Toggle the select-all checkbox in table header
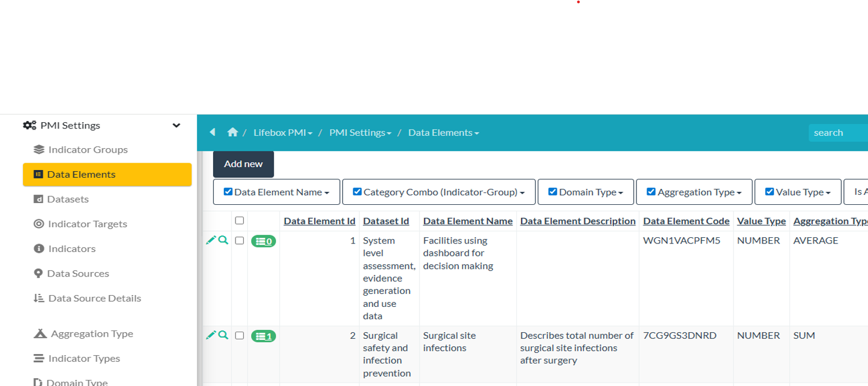Viewport: 868px width, 386px height. click(239, 220)
